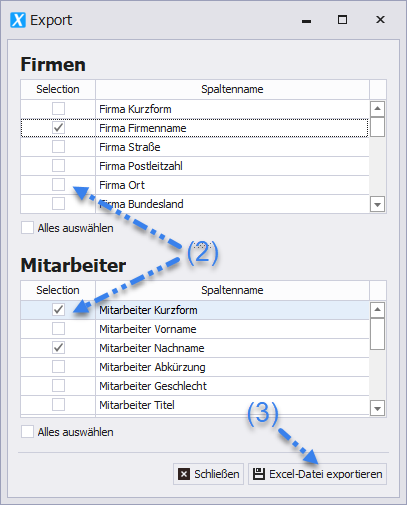The height and width of the screenshot is (505, 407).
Task: Toggle Alles auswählen under the Mitarbeiter list
Action: point(27,432)
